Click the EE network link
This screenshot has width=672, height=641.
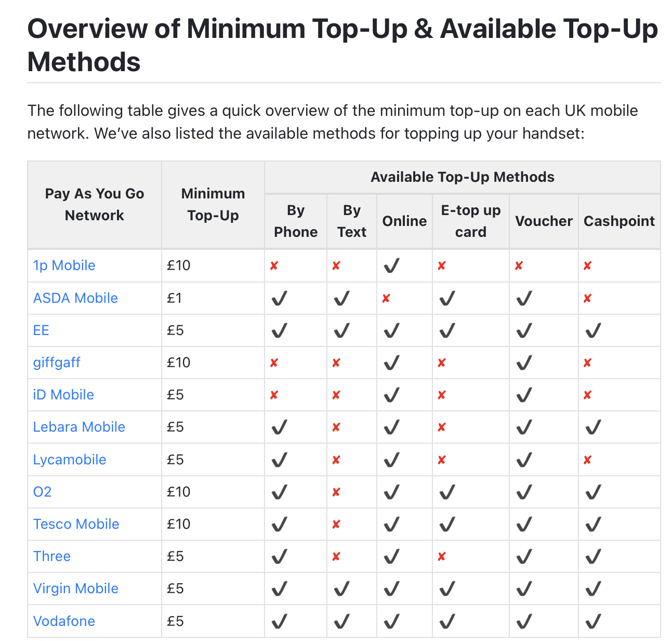[41, 330]
